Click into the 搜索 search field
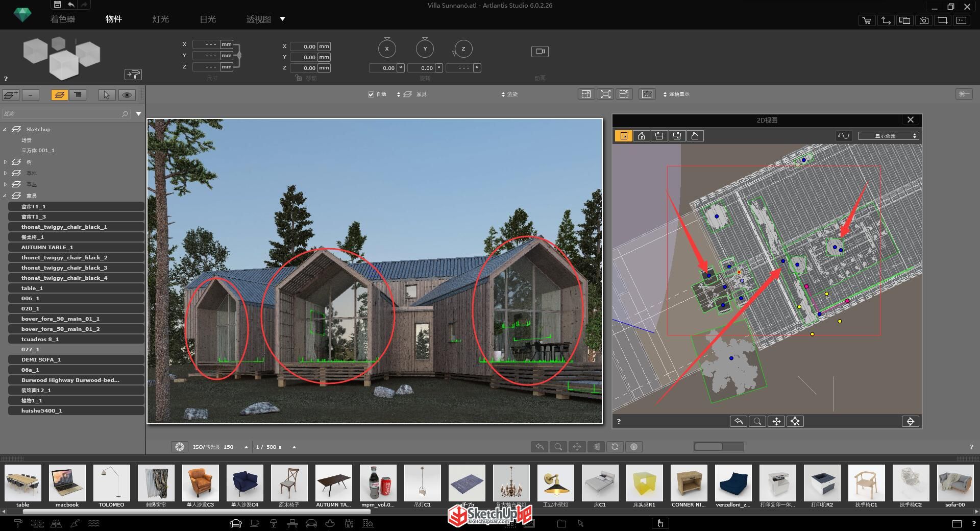The width and height of the screenshot is (980, 531). coord(65,113)
